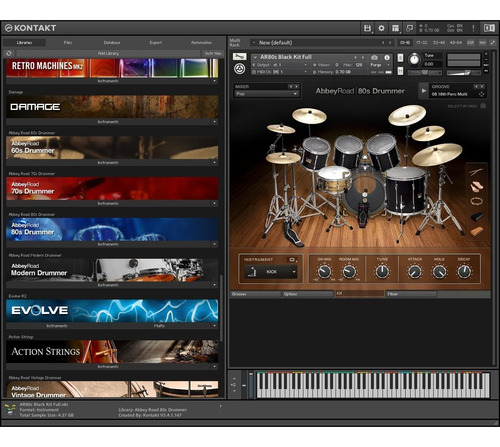Adjust the instrument pan slider
The image size is (500, 447).
pyautogui.click(x=425, y=73)
